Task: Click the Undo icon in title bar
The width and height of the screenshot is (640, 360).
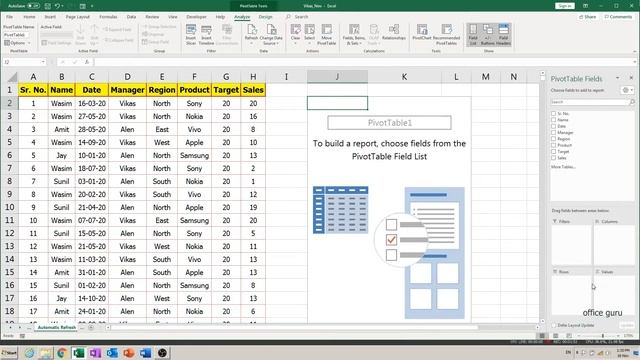Action: (x=58, y=6)
